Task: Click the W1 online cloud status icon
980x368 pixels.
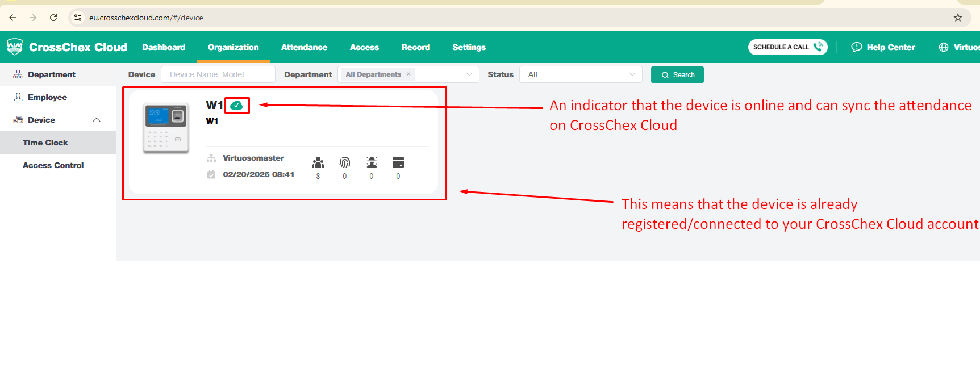Action: coord(236,105)
